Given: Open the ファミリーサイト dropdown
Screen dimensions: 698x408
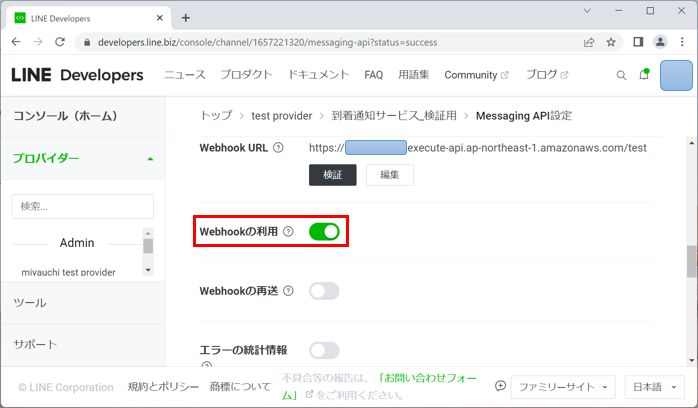Looking at the screenshot, I should (x=563, y=387).
